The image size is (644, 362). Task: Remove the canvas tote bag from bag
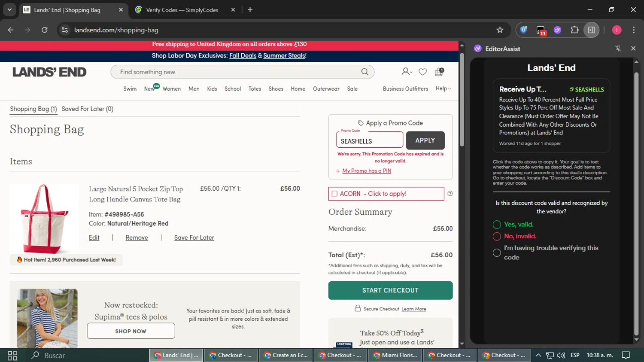(x=137, y=237)
